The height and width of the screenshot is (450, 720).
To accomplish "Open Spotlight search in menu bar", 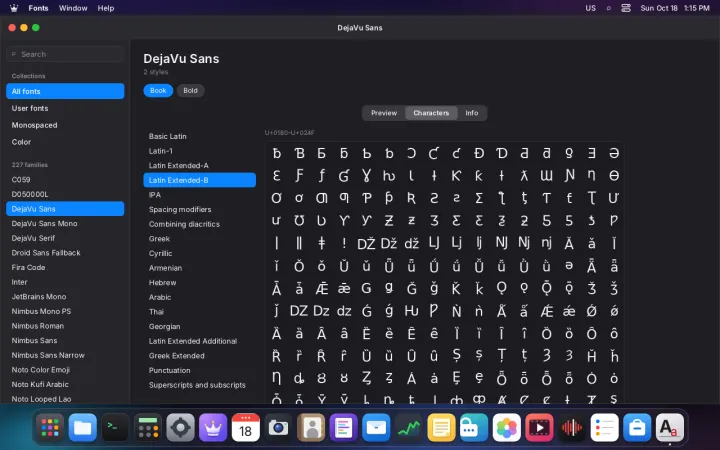I will (608, 8).
